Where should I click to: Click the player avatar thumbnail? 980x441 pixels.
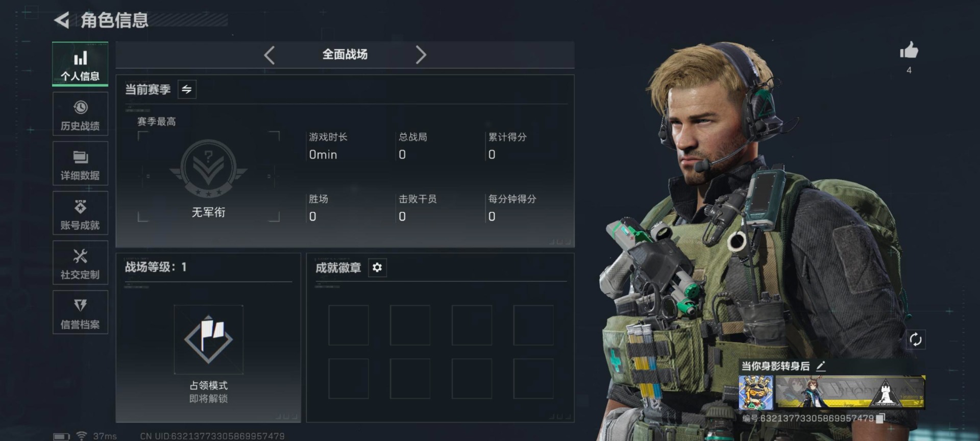tap(756, 393)
